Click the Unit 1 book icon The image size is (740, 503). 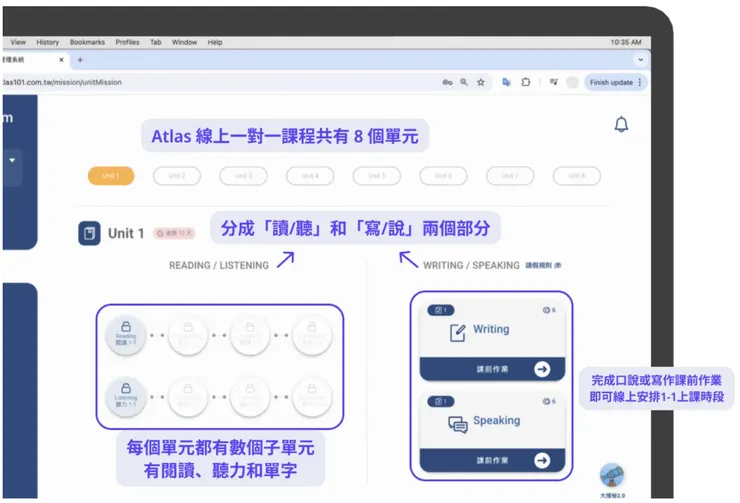pyautogui.click(x=89, y=233)
